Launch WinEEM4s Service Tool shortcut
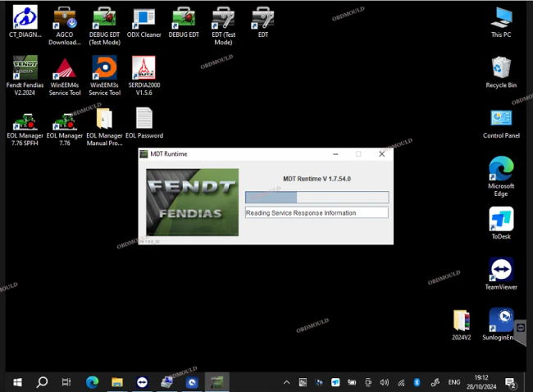 click(x=64, y=69)
